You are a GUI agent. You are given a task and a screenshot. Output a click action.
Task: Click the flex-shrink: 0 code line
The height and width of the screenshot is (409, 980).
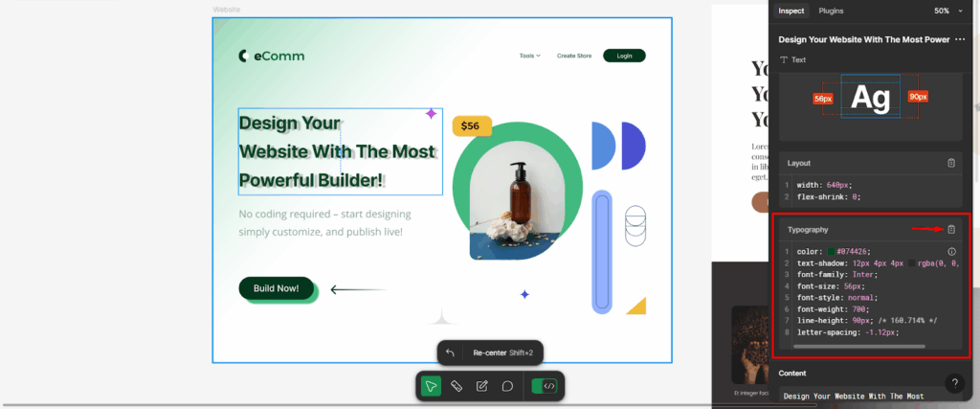[x=828, y=197]
